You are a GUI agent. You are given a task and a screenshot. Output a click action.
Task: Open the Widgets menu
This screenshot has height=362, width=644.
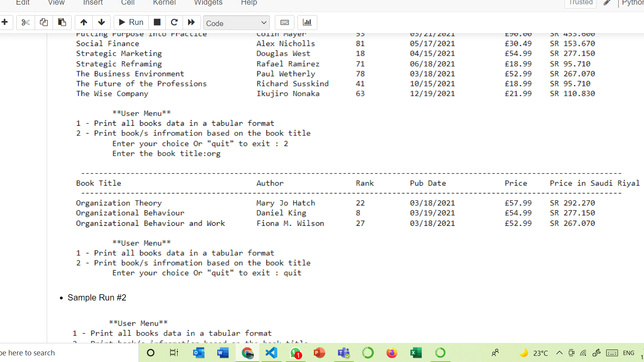coord(208,3)
